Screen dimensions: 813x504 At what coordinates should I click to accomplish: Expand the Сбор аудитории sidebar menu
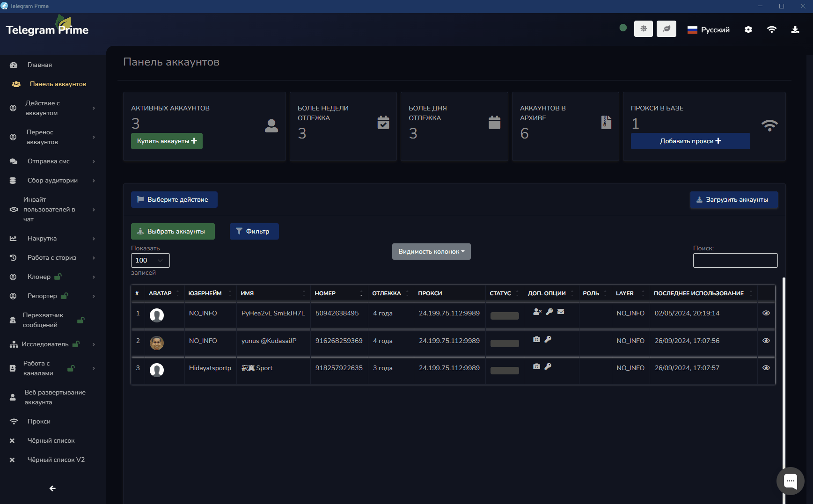click(x=52, y=180)
